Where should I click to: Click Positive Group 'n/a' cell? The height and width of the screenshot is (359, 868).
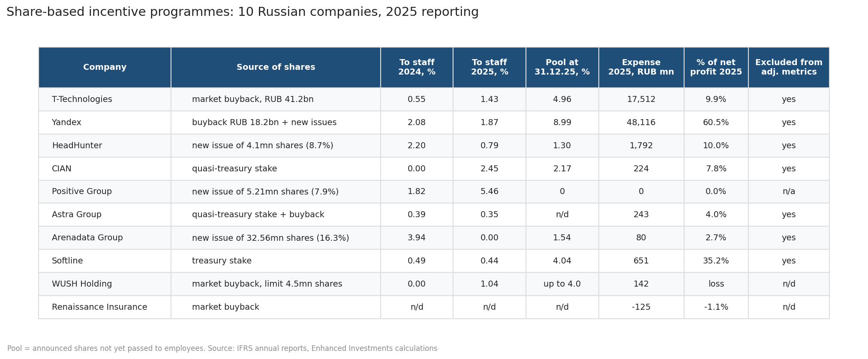tap(789, 191)
